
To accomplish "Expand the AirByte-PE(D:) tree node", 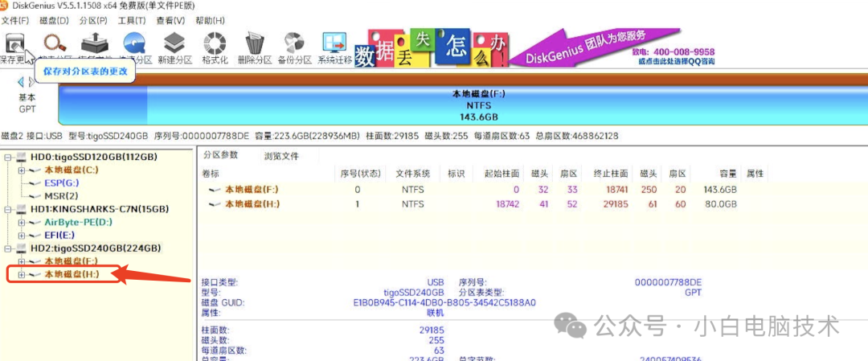I will [22, 222].
